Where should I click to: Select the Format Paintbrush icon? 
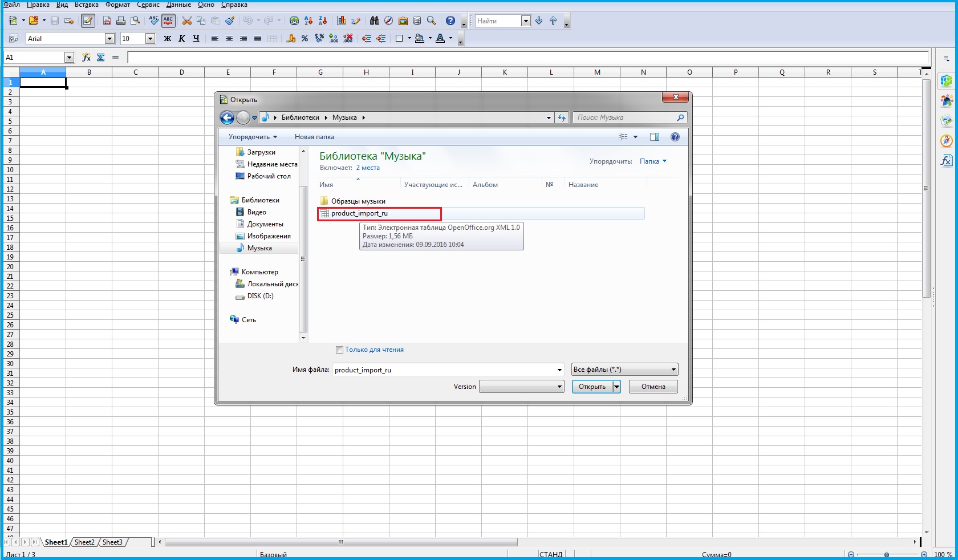230,21
